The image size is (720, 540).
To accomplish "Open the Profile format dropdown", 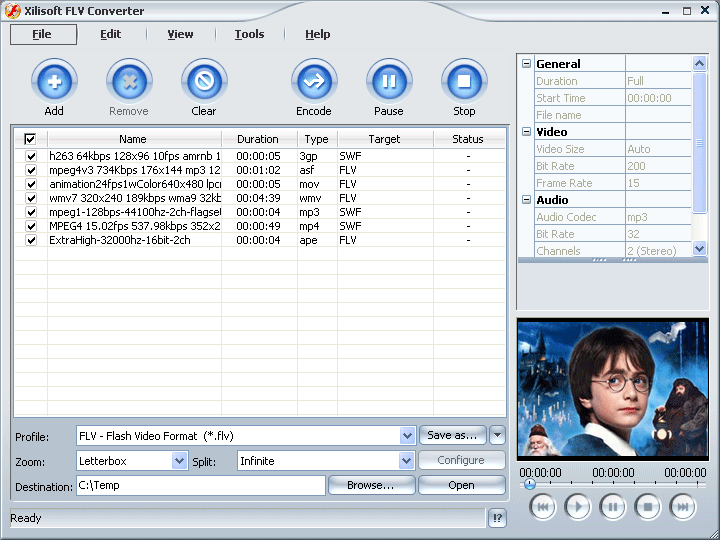I will (x=407, y=436).
